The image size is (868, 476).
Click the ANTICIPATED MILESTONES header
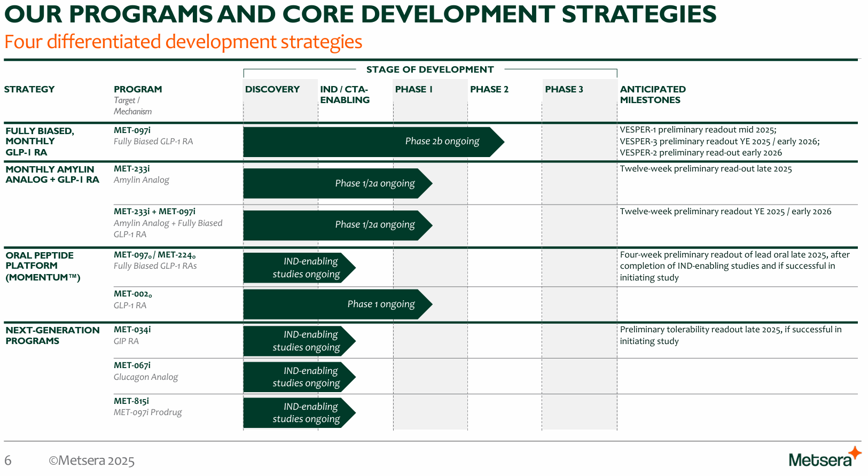pos(653,95)
